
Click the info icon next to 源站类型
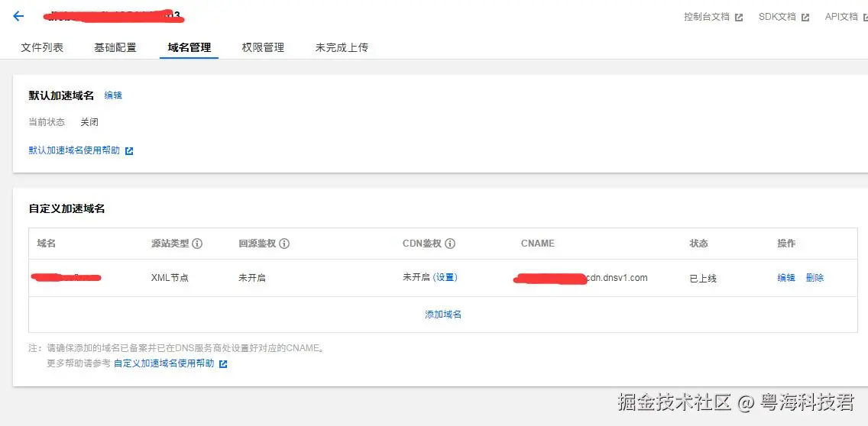(x=197, y=244)
